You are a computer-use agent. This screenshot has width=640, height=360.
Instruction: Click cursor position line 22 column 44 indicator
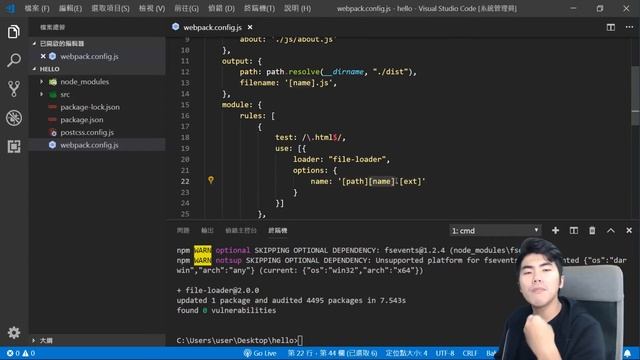pyautogui.click(x=332, y=353)
